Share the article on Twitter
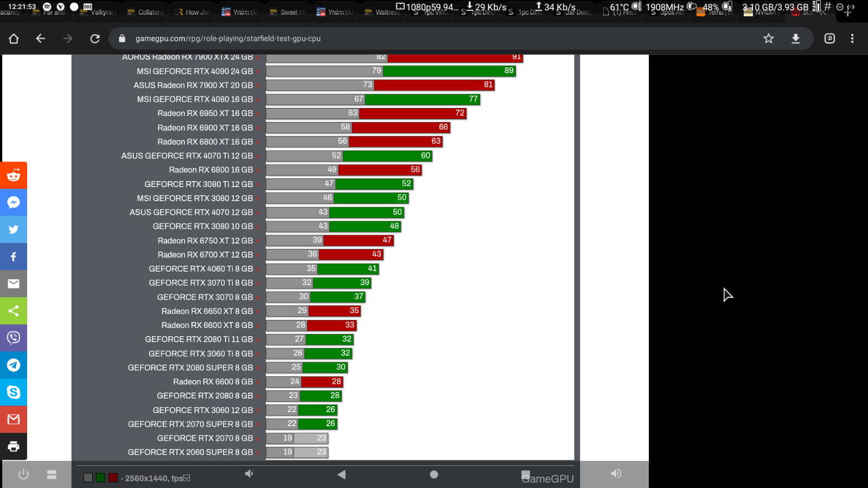The height and width of the screenshot is (488, 868). click(x=14, y=229)
